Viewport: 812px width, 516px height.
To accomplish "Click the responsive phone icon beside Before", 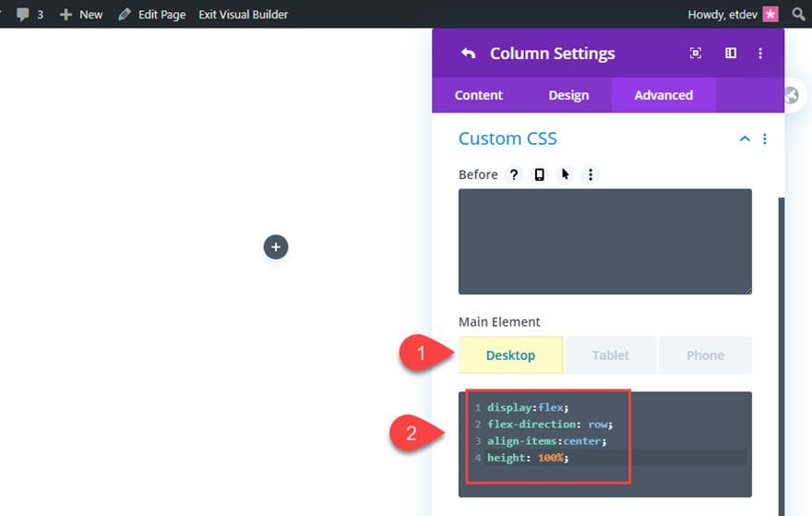I will coord(540,174).
